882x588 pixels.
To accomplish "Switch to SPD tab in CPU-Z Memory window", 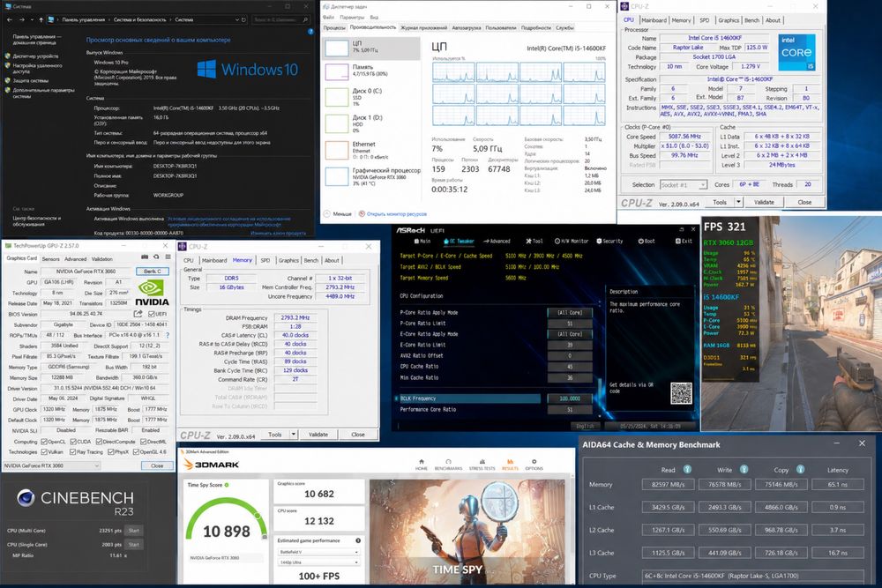I will click(x=265, y=260).
